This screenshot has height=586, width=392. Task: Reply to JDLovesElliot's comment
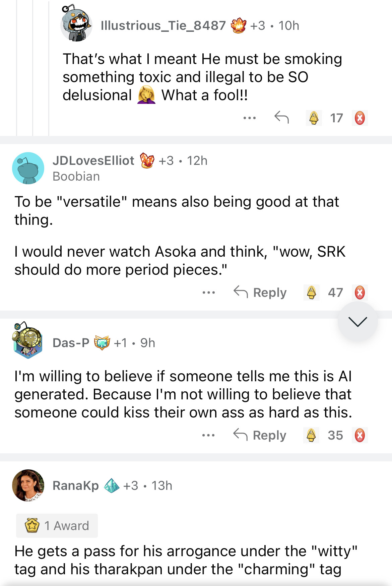pos(260,292)
